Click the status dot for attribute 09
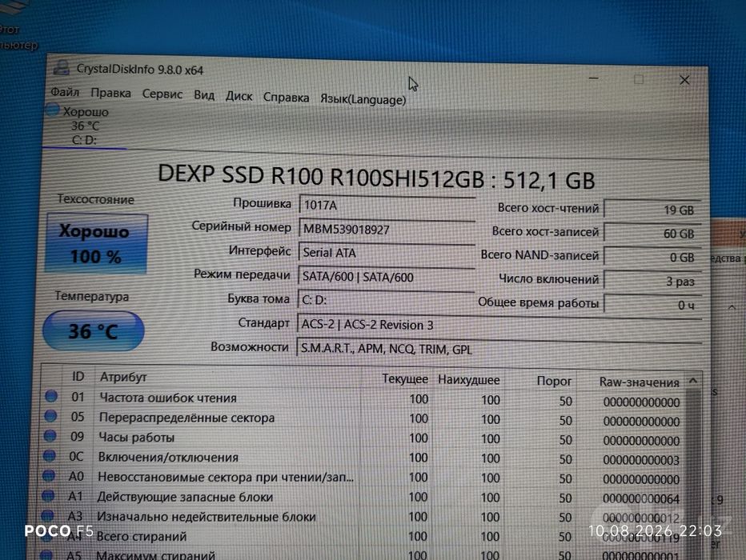Image resolution: width=746 pixels, height=560 pixels. coord(50,435)
